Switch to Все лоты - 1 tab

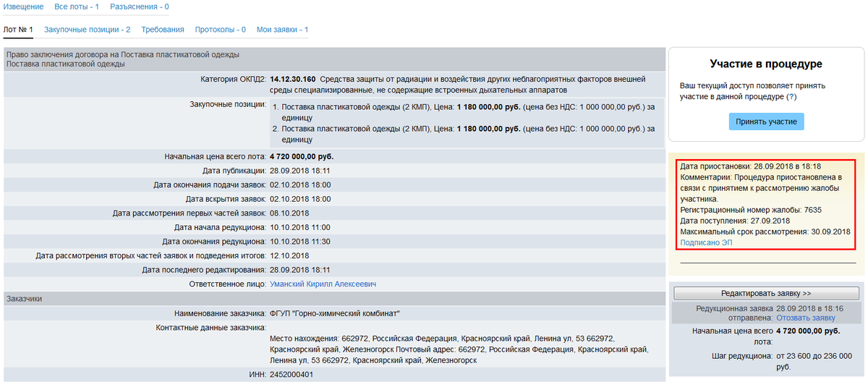77,7
